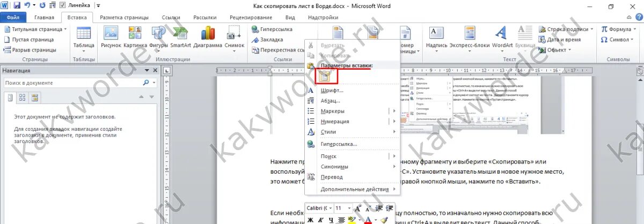This screenshot has height=224, width=644.
Task: Apply bold from mini toolbar
Action: (x=310, y=219)
